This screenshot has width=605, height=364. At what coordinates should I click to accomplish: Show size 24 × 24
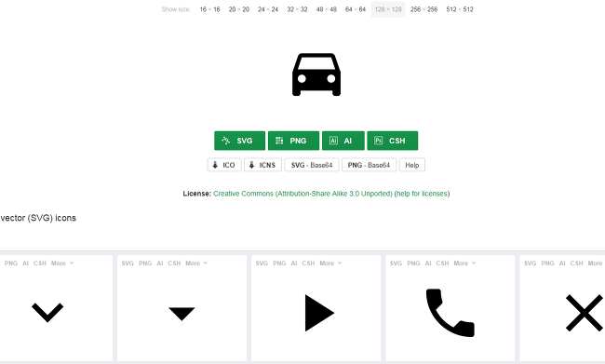[268, 9]
